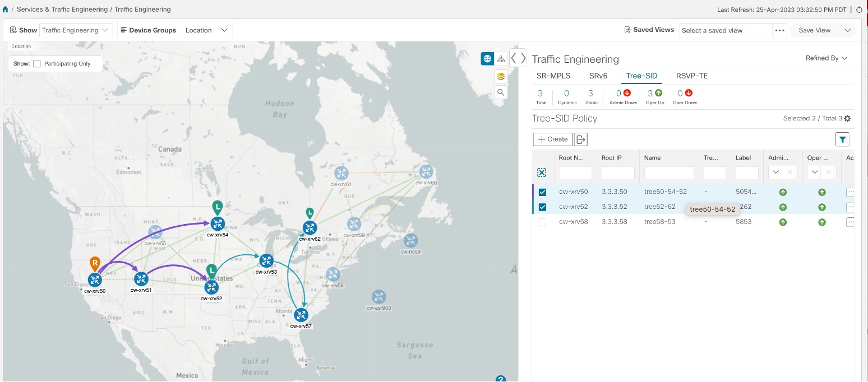This screenshot has width=868, height=382.
Task: Click the map search magnifier icon
Action: (x=500, y=92)
